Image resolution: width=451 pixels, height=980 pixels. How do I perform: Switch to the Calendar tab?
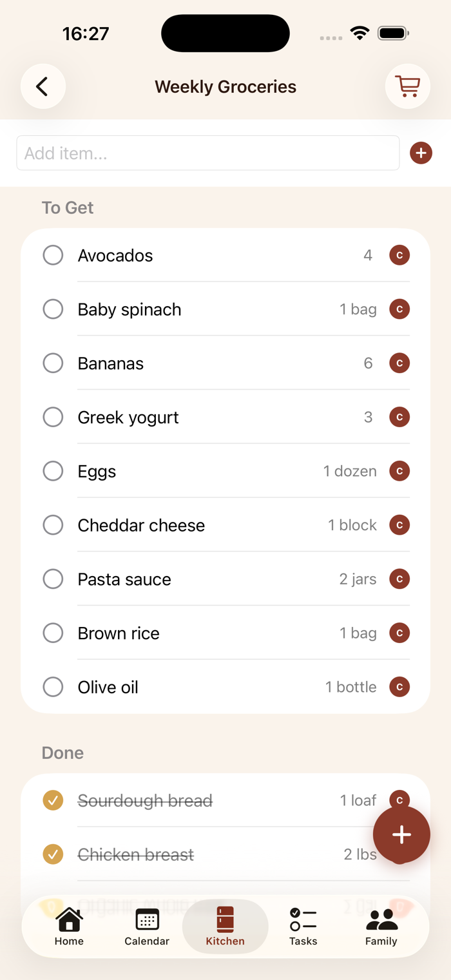point(147,927)
